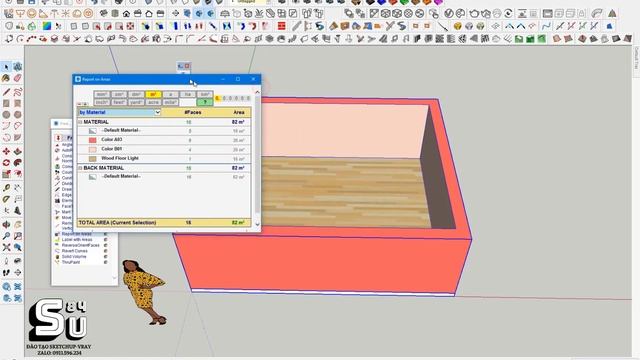Click the #Faces column header
640x360 pixels.
point(193,112)
